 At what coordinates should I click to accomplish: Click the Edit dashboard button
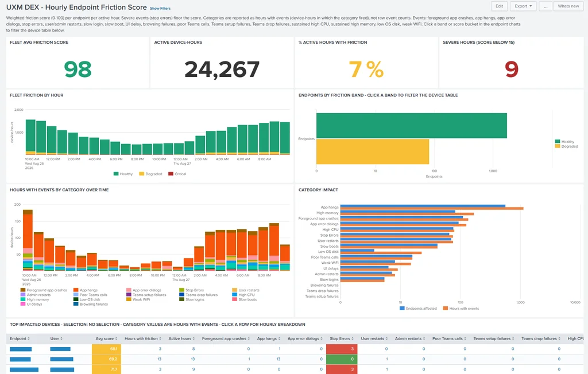(499, 6)
